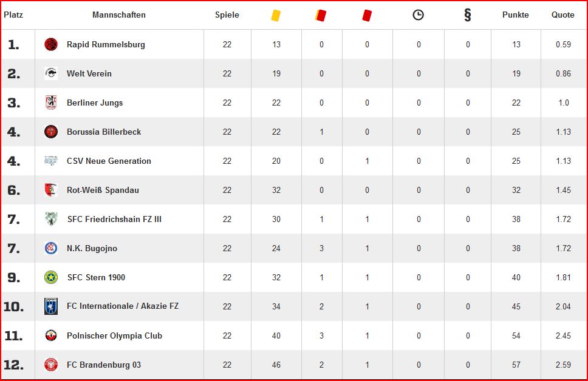
Task: Click the clock time penalty header icon
Action: click(x=418, y=15)
